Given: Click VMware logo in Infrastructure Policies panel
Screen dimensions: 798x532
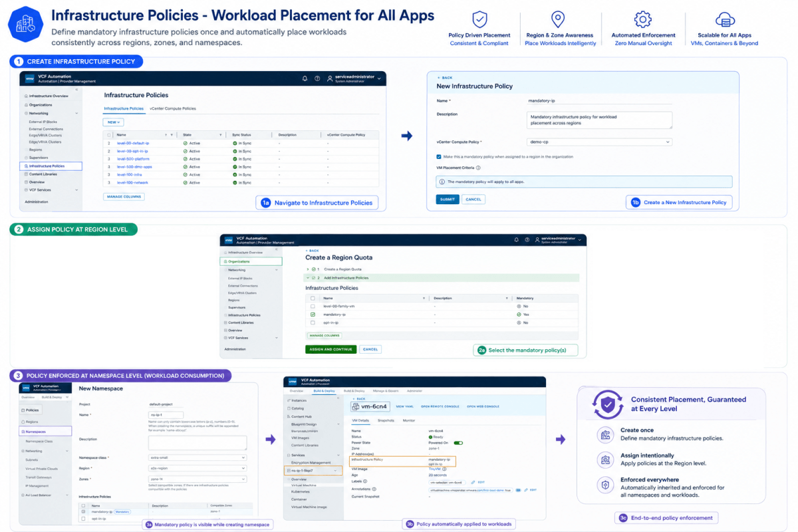Looking at the screenshot, I should [29, 78].
